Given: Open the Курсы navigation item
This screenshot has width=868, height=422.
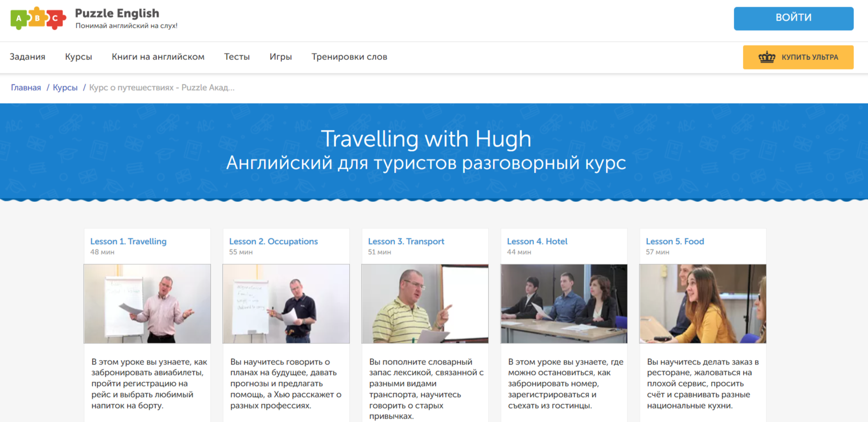Looking at the screenshot, I should [79, 57].
